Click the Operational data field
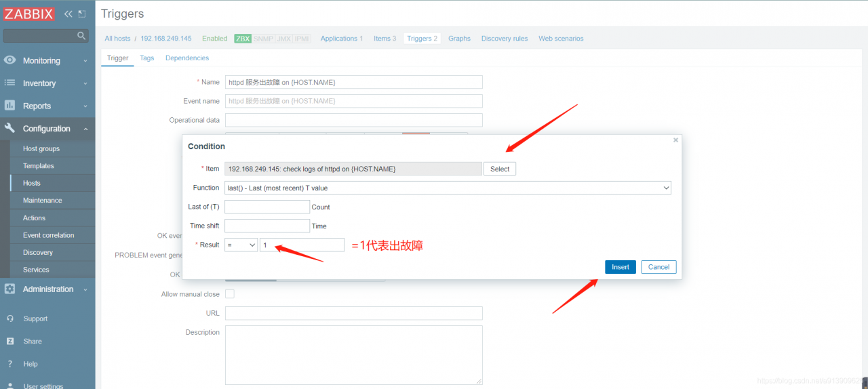The width and height of the screenshot is (868, 389). tap(353, 120)
